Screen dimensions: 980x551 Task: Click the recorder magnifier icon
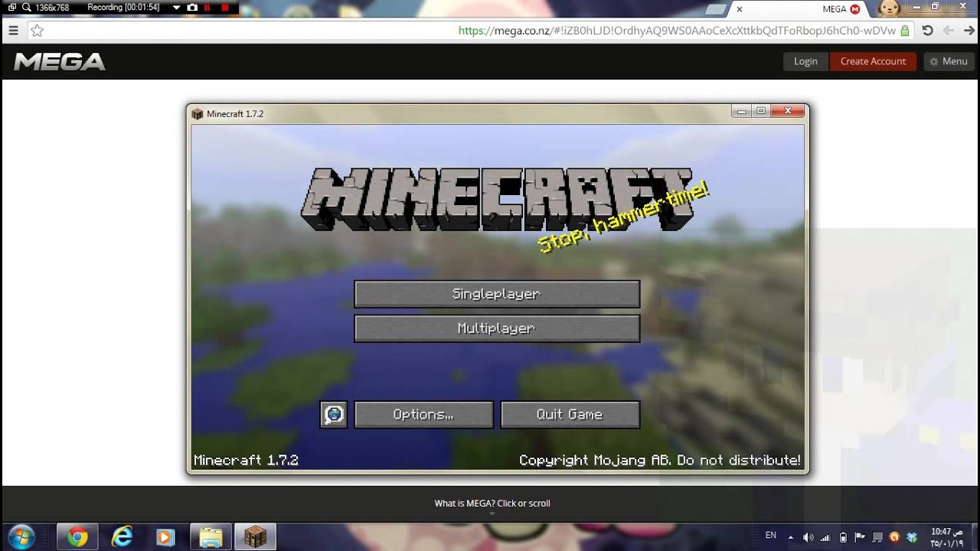pos(26,8)
